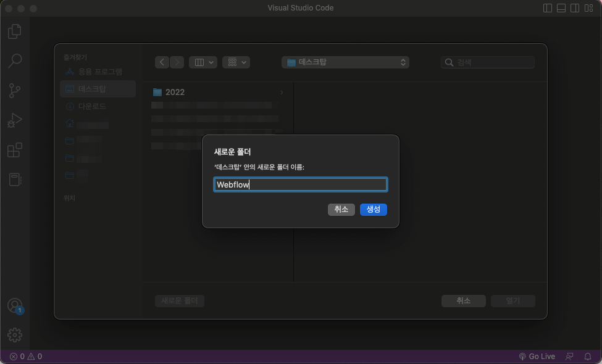Open the Source Control view

(15, 91)
